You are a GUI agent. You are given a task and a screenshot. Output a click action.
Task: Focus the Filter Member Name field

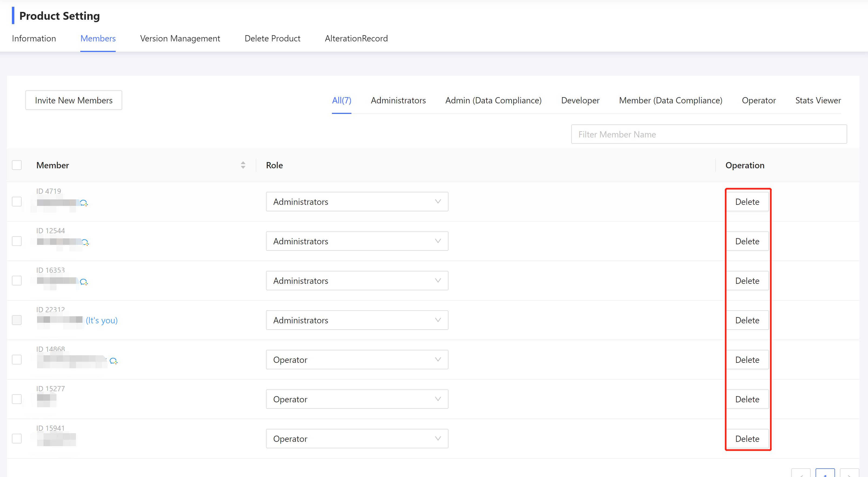pos(709,134)
